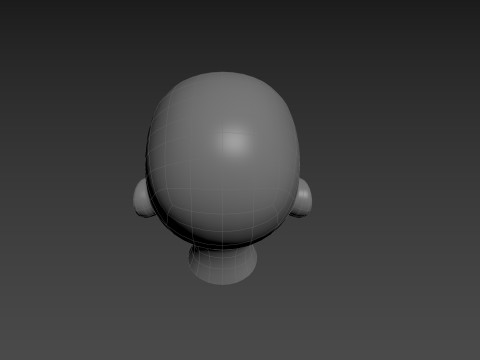Select the neck mesh below the head
The height and width of the screenshot is (360, 480).
click(x=223, y=266)
